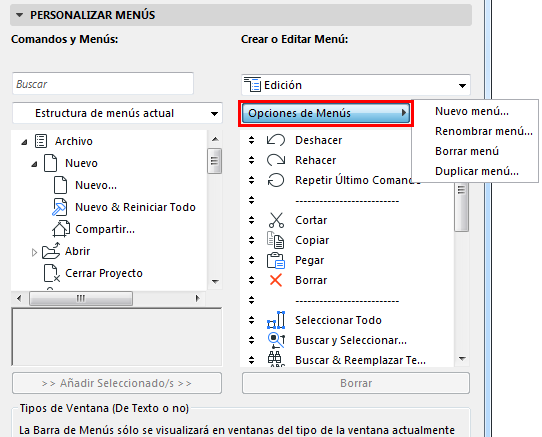Image resolution: width=542 pixels, height=437 pixels.
Task: Click the Compartir house icon
Action: tap(61, 229)
